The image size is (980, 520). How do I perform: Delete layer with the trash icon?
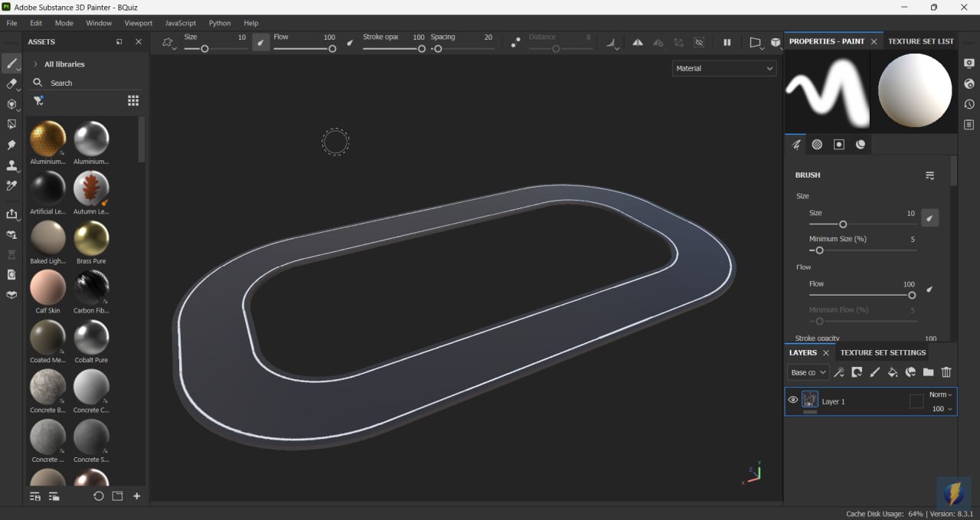tap(946, 372)
